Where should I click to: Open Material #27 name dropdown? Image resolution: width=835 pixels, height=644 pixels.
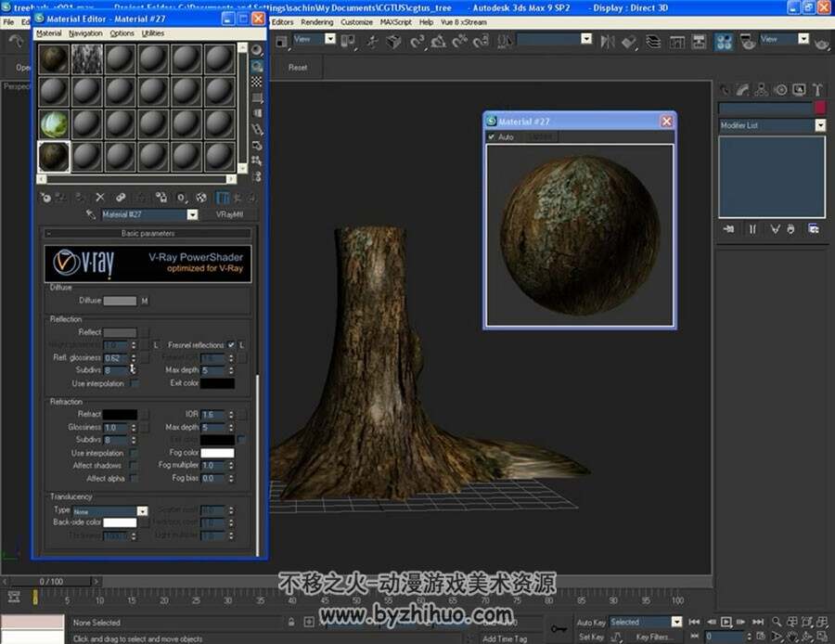tap(192, 214)
